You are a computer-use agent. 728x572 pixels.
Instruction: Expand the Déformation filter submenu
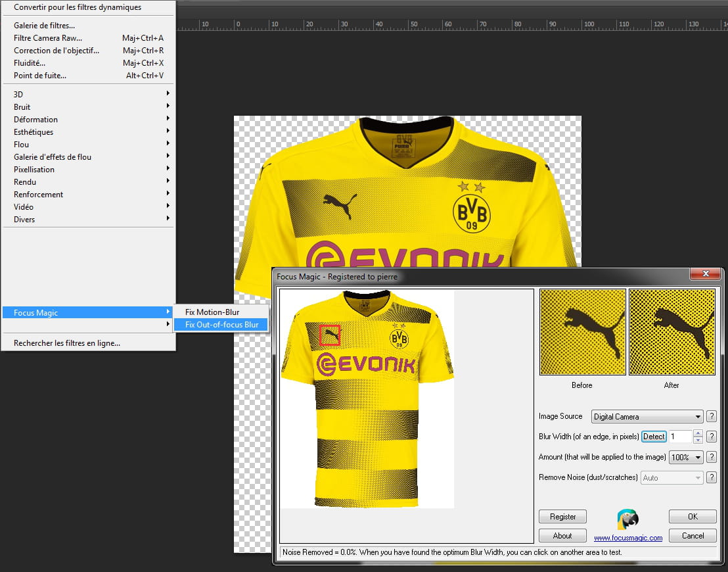88,120
